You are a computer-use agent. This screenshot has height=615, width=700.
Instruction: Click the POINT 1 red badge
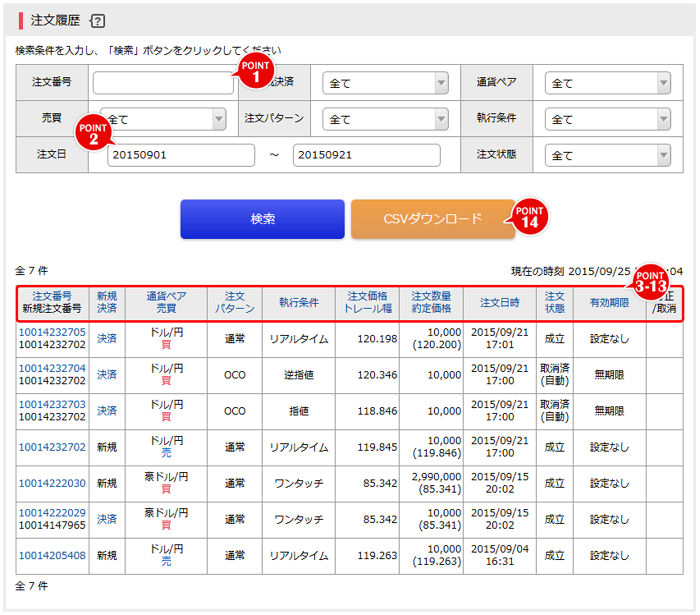coord(256,71)
